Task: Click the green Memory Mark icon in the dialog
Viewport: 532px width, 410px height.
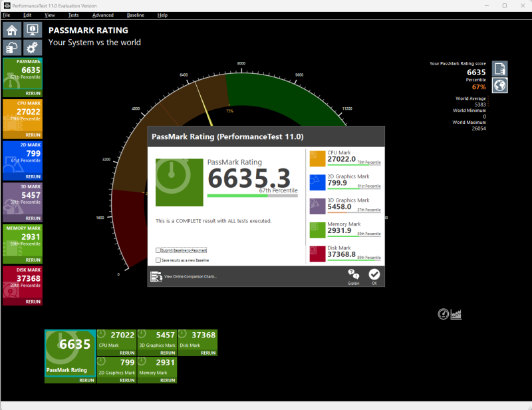Action: [x=318, y=230]
